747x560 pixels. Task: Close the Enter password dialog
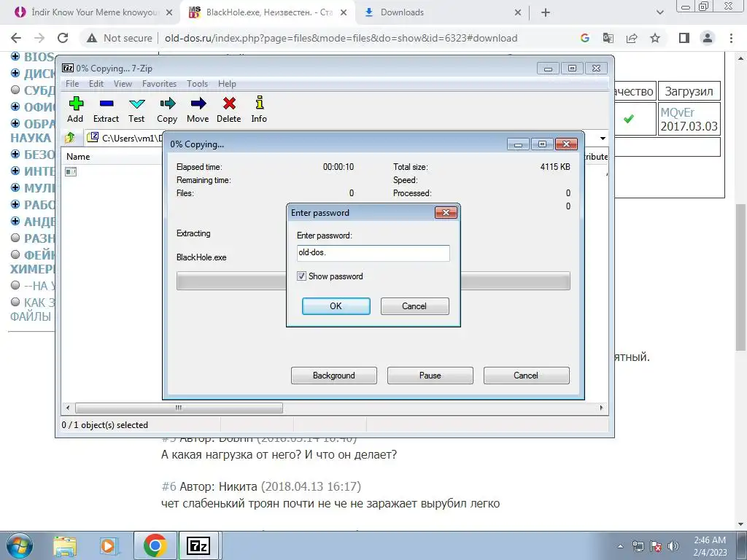click(446, 212)
